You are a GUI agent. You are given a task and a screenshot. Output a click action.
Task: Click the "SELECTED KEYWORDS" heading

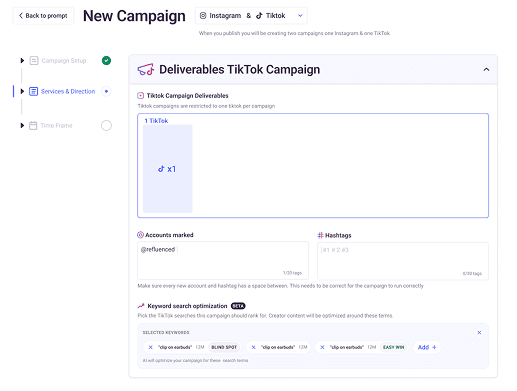coord(166,332)
